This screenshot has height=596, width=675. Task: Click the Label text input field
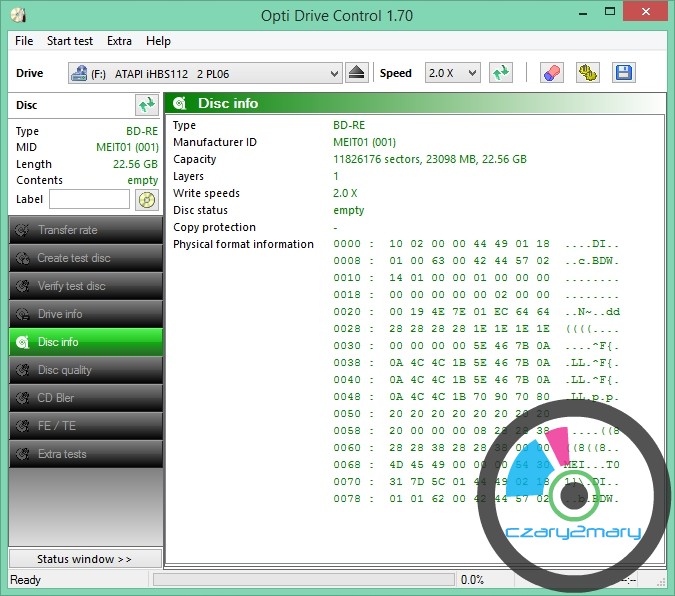[89, 200]
